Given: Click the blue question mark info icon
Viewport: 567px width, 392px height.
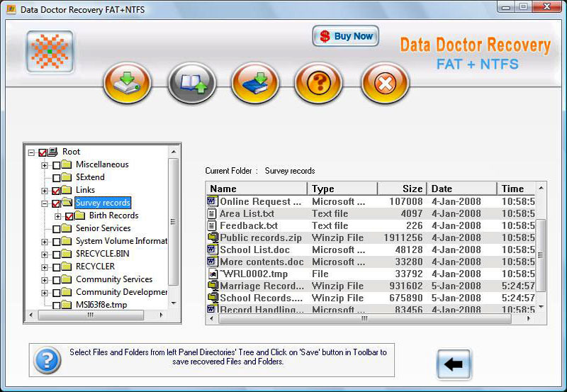Looking at the screenshot, I should (x=47, y=360).
